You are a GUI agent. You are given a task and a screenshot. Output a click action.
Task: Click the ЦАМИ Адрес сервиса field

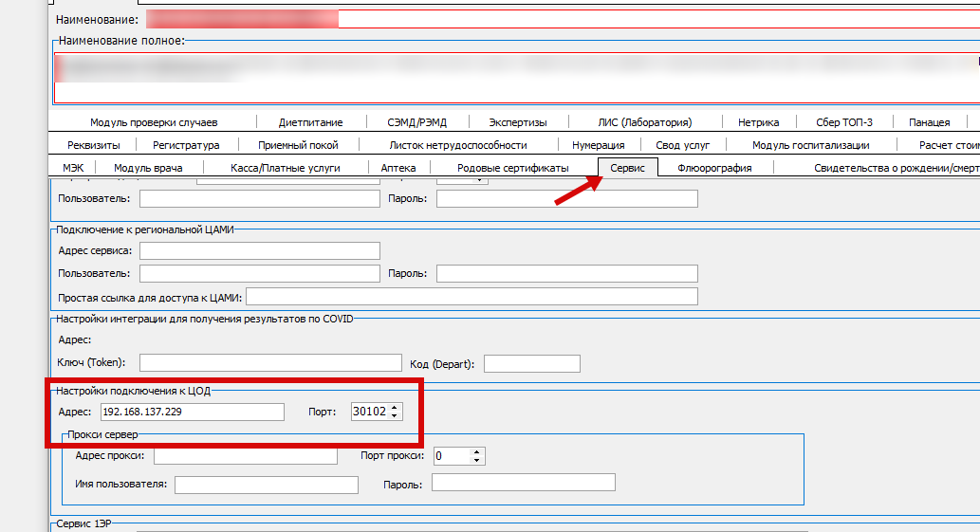tap(259, 250)
